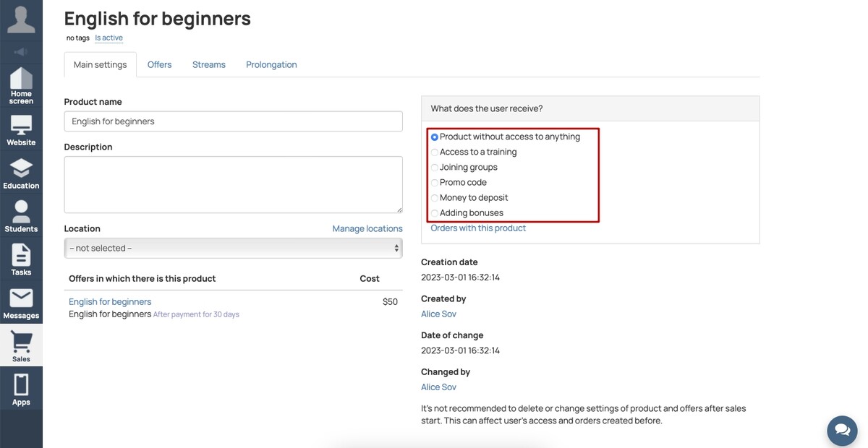
Task: Open the Location dropdown
Action: pyautogui.click(x=233, y=248)
